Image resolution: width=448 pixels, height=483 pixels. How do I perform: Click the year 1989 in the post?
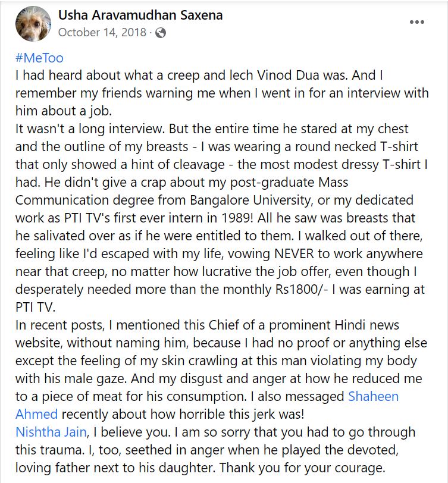(237, 218)
